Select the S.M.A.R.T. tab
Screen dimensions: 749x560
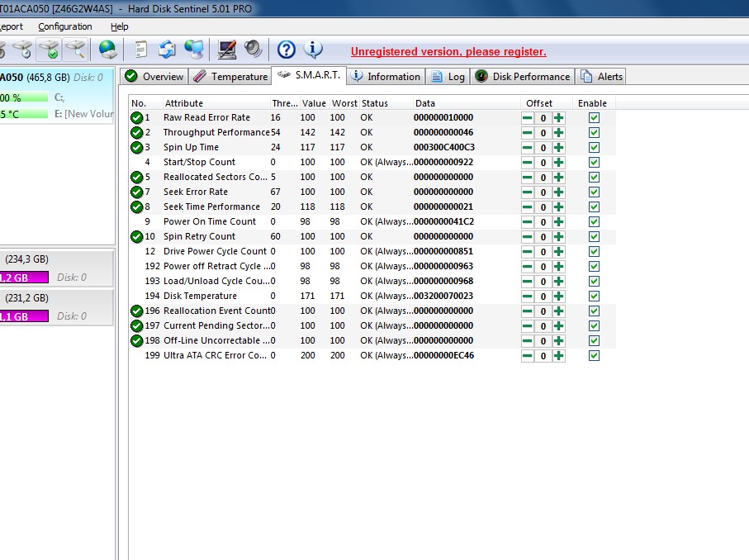tap(309, 75)
